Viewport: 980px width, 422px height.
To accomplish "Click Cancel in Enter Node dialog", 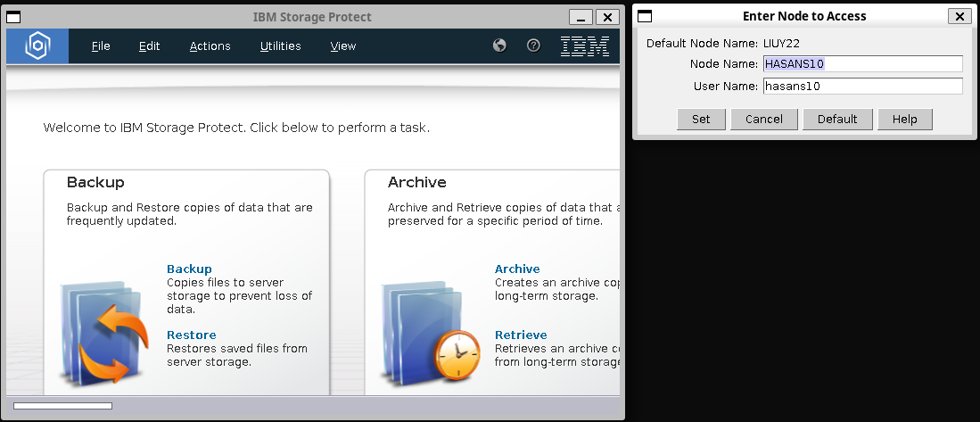I will [x=763, y=119].
